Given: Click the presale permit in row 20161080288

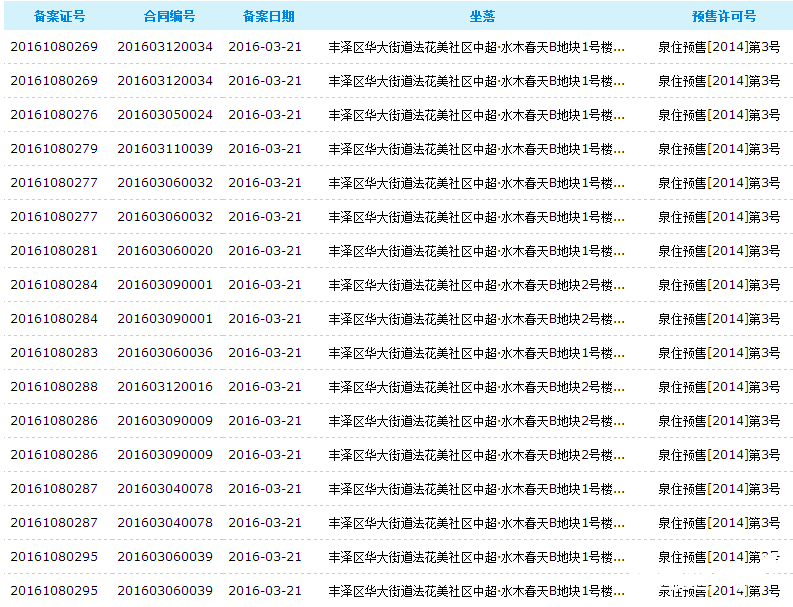Looking at the screenshot, I should 719,387.
